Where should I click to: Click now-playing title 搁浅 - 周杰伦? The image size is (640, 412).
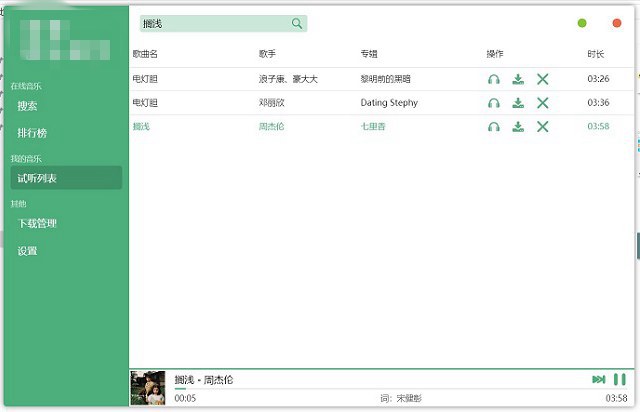coord(204,380)
